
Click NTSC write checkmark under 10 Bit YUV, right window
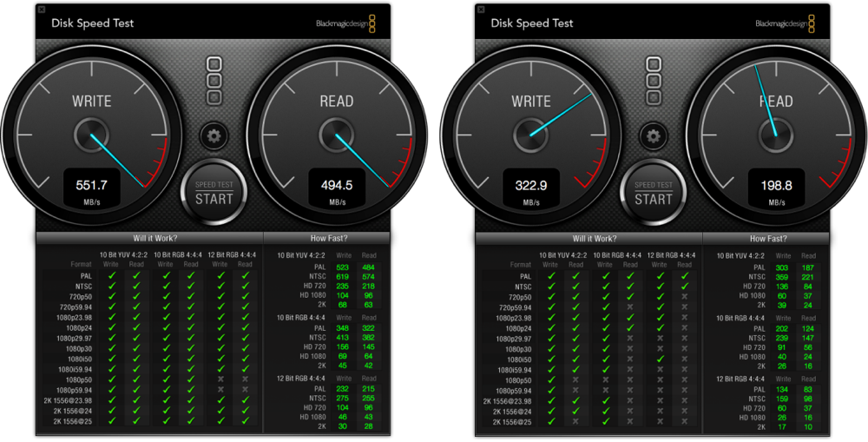pyautogui.click(x=550, y=287)
